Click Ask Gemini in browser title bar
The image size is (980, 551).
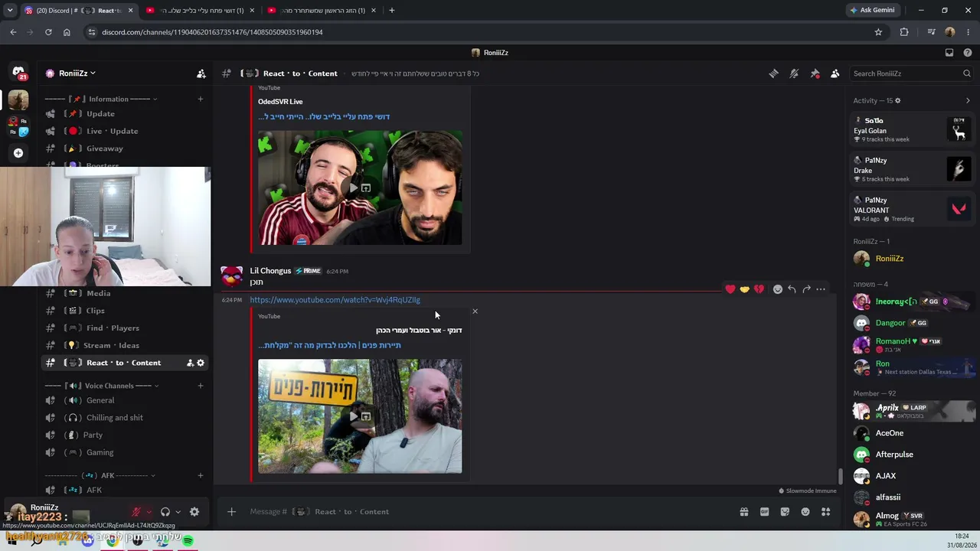pos(871,11)
